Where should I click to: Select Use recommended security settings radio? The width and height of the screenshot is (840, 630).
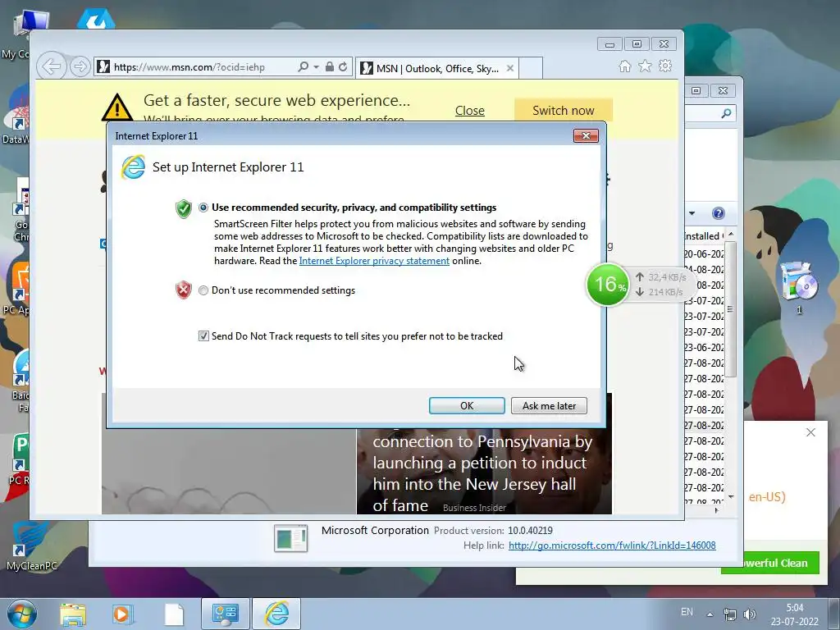[203, 208]
